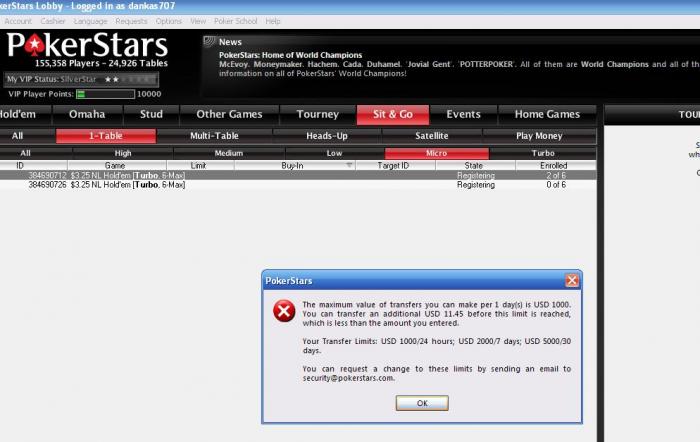Click the red error icon in dialog
Image resolution: width=700 pixels, height=442 pixels.
tap(284, 311)
